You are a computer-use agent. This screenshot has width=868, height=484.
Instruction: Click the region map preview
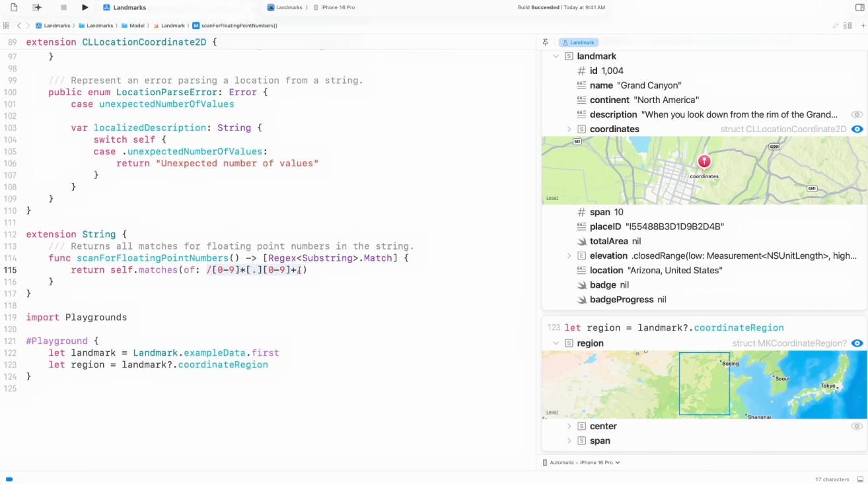(x=704, y=384)
